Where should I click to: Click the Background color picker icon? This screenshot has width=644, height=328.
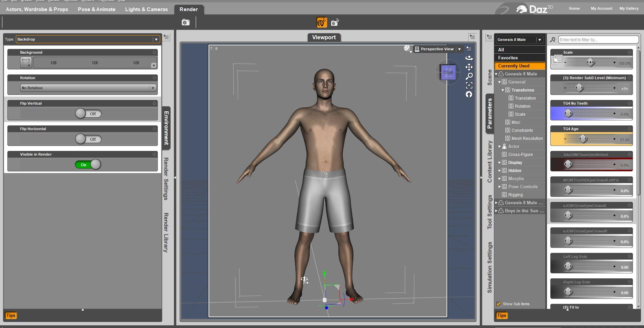pyautogui.click(x=26, y=62)
